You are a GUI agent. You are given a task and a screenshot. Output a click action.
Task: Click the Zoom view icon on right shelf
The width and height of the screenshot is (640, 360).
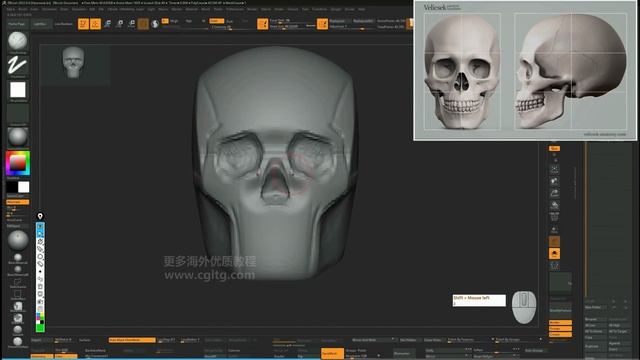pyautogui.click(x=554, y=181)
